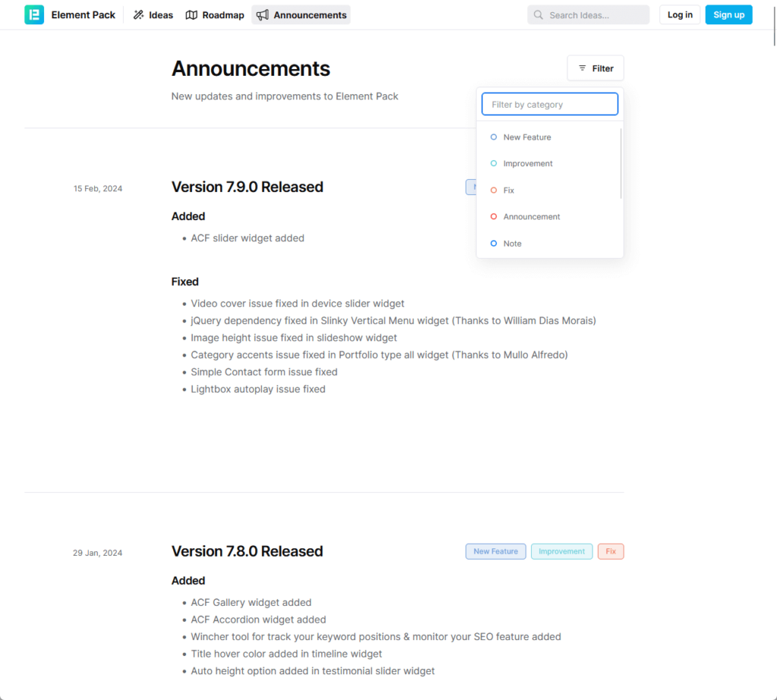Click the 15 Feb, 2024 date
The height and width of the screenshot is (700, 777).
pos(98,189)
